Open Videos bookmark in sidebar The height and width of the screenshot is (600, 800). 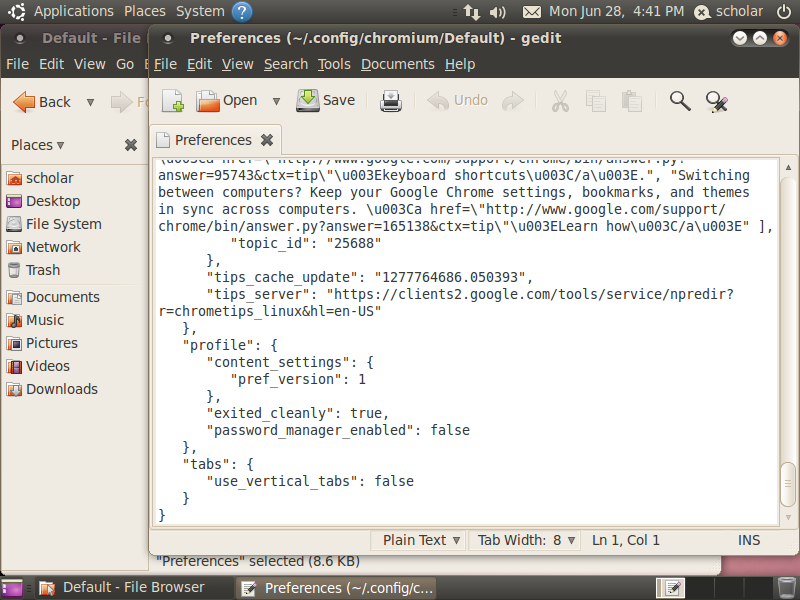click(39, 366)
